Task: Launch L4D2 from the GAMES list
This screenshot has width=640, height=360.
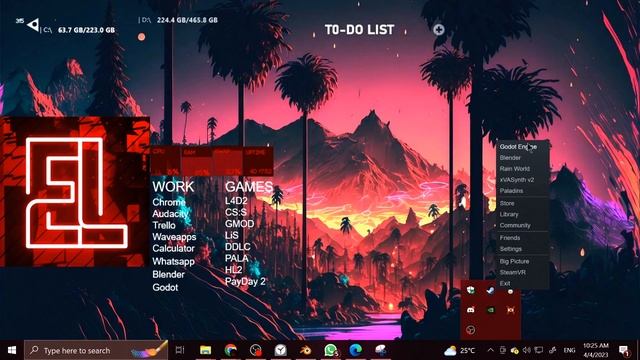Action: (x=236, y=201)
